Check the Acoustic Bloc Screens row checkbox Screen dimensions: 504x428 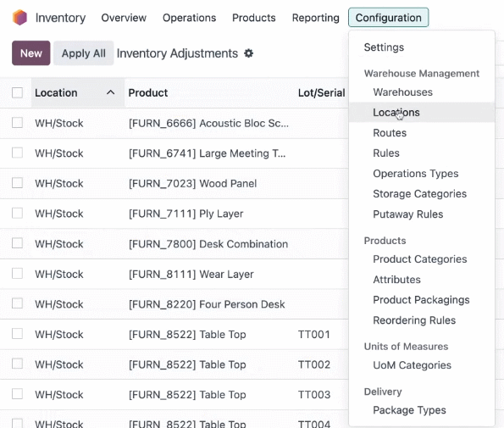17,123
